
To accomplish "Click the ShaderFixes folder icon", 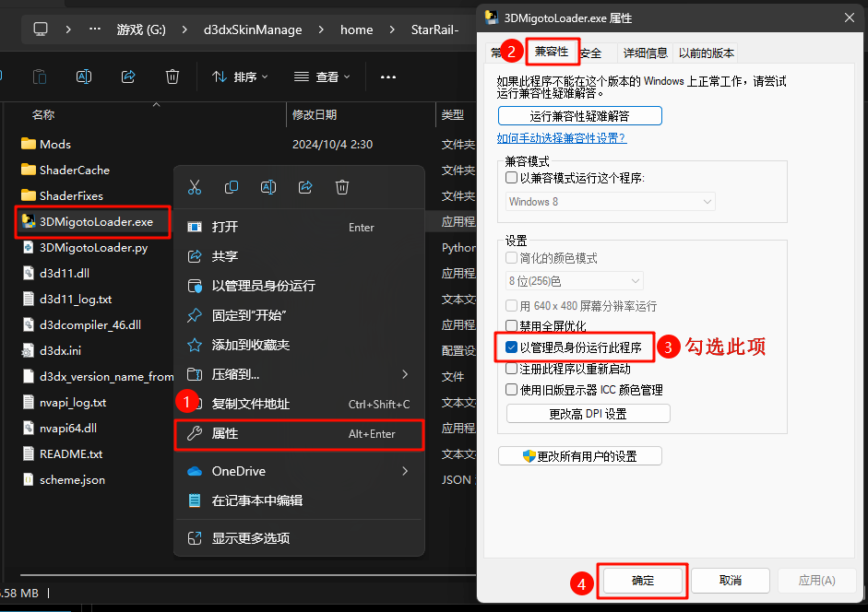I will pyautogui.click(x=29, y=195).
